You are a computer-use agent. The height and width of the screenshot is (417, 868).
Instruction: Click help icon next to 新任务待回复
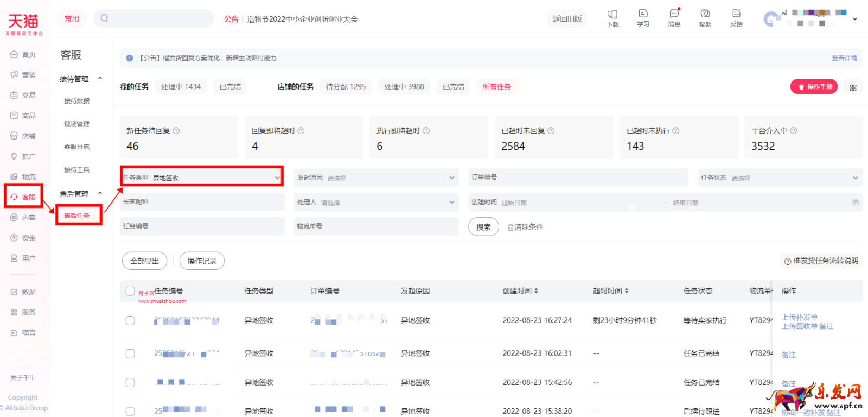click(x=176, y=131)
